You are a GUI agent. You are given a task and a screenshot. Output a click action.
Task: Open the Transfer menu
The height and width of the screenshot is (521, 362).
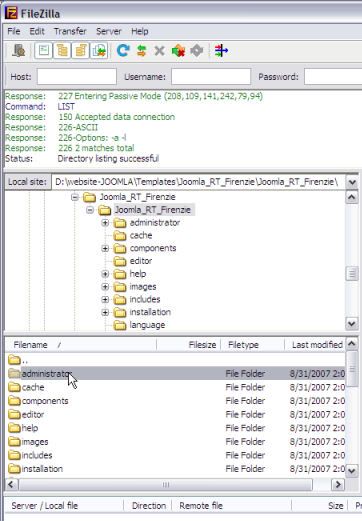(x=70, y=31)
